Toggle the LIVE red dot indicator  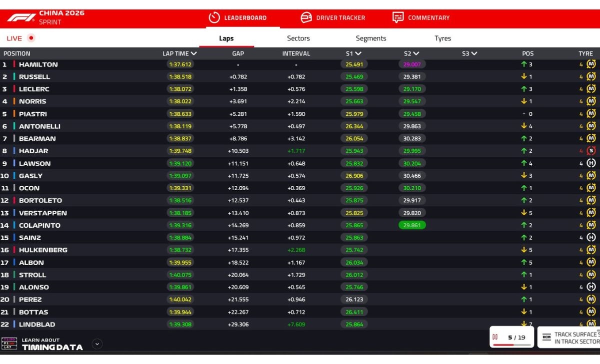click(x=31, y=38)
